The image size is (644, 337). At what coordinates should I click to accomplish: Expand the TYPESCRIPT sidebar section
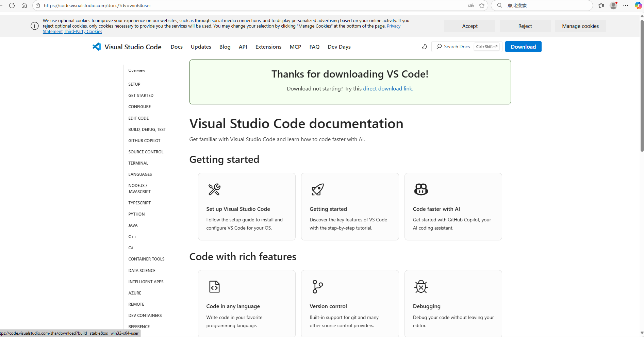click(139, 203)
